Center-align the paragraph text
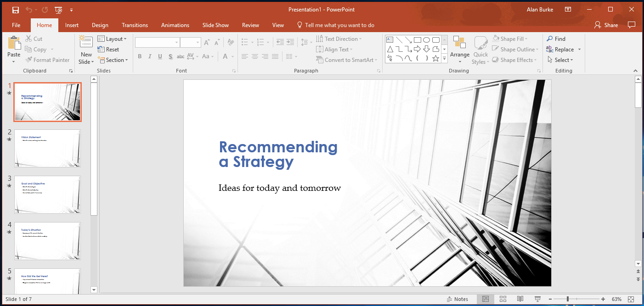 (x=255, y=56)
